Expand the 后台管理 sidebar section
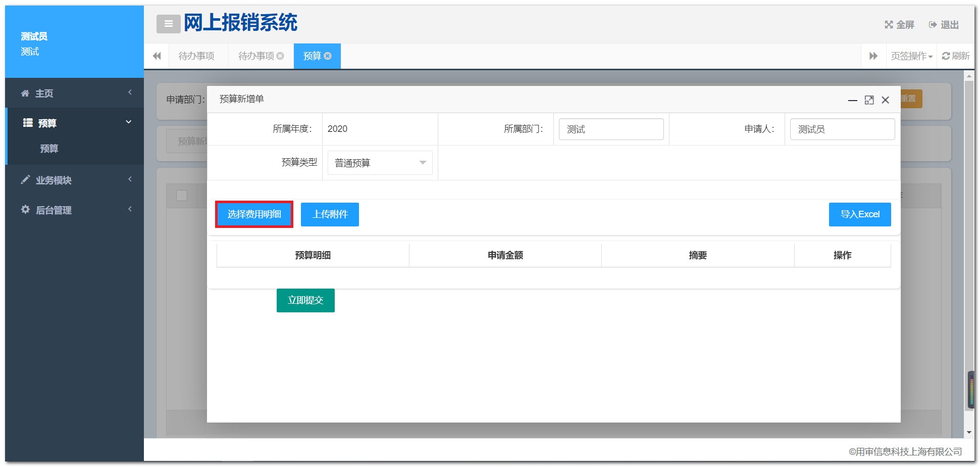Viewport: 980px width, 467px height. pyautogui.click(x=74, y=210)
